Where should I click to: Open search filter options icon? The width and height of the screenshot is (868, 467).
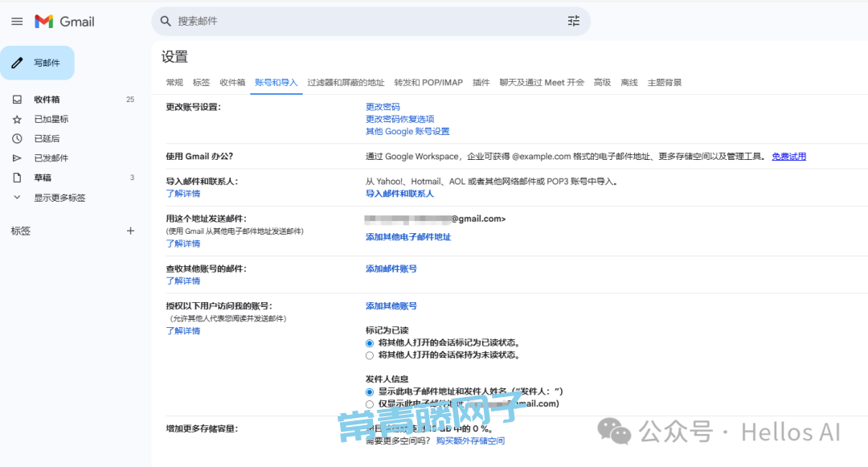click(573, 21)
